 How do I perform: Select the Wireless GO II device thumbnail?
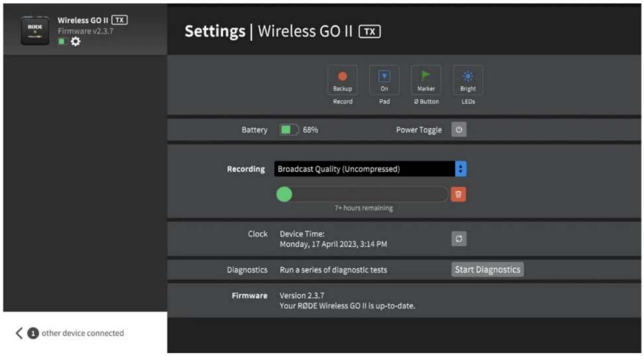(35, 31)
